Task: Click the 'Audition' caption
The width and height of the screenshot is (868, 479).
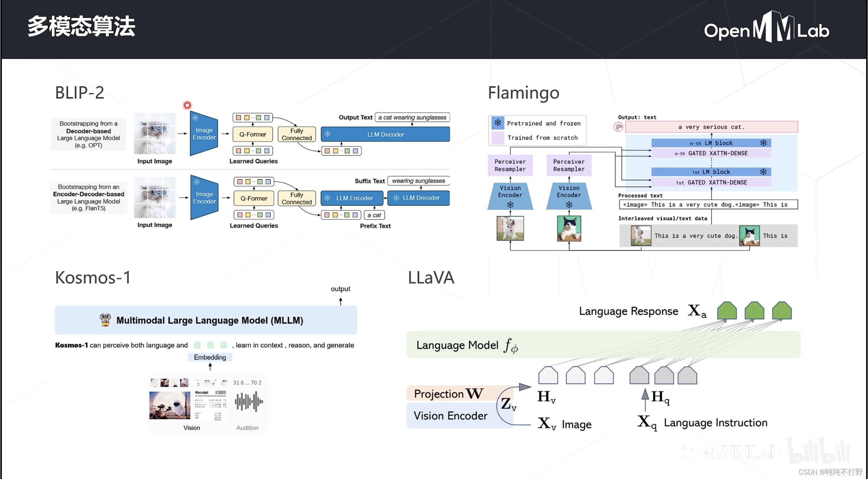Action: [248, 428]
